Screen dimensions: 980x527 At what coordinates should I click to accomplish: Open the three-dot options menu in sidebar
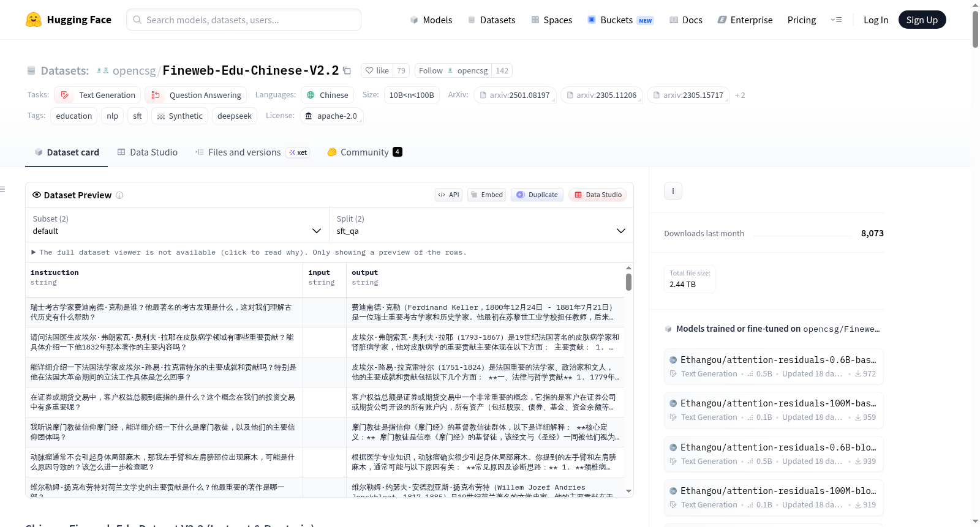pyautogui.click(x=673, y=191)
